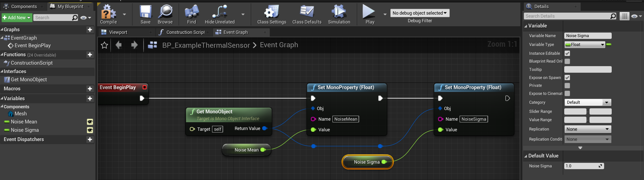Image resolution: width=644 pixels, height=180 pixels.
Task: Save the blueprint asset
Action: (146, 14)
